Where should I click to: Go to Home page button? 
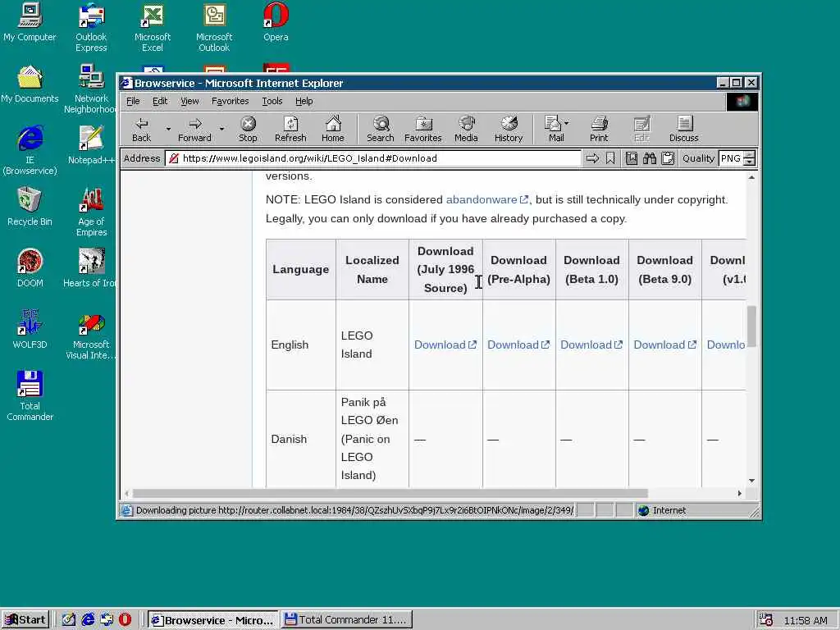pyautogui.click(x=333, y=130)
